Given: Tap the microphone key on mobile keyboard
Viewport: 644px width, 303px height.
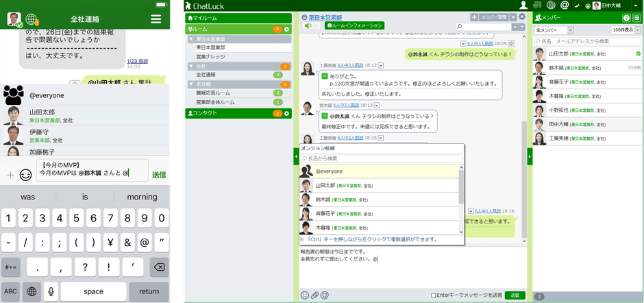Looking at the screenshot, I should (x=51, y=291).
